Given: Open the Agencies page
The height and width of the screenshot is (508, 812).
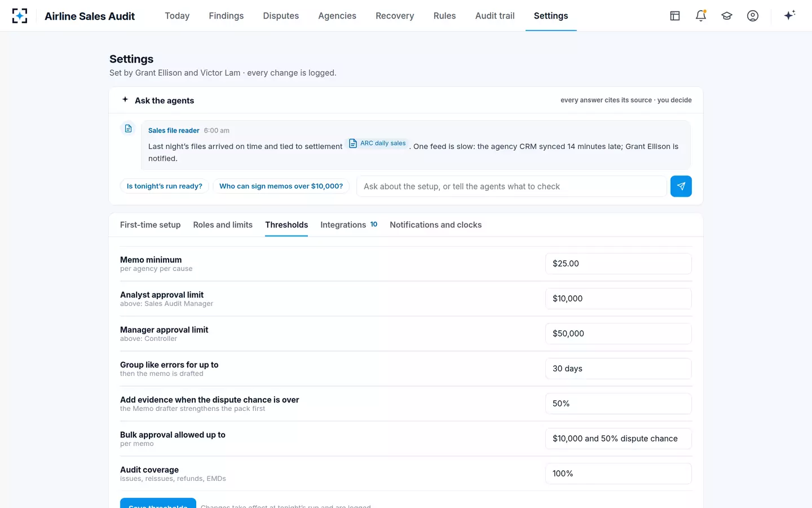Looking at the screenshot, I should pos(337,16).
